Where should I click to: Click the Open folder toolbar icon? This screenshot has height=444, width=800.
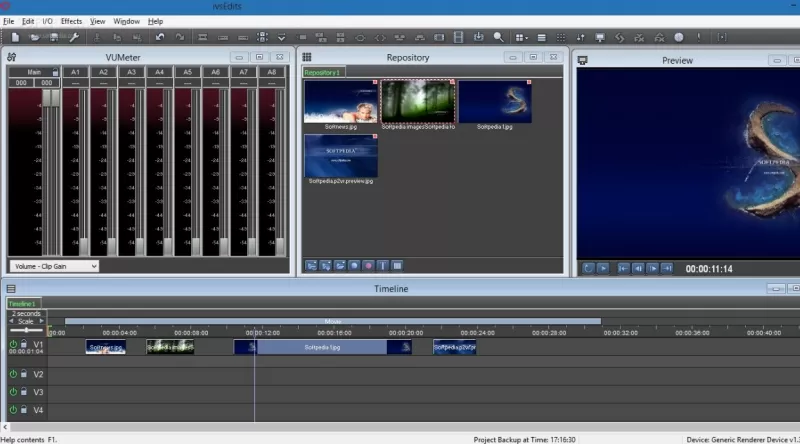33,37
